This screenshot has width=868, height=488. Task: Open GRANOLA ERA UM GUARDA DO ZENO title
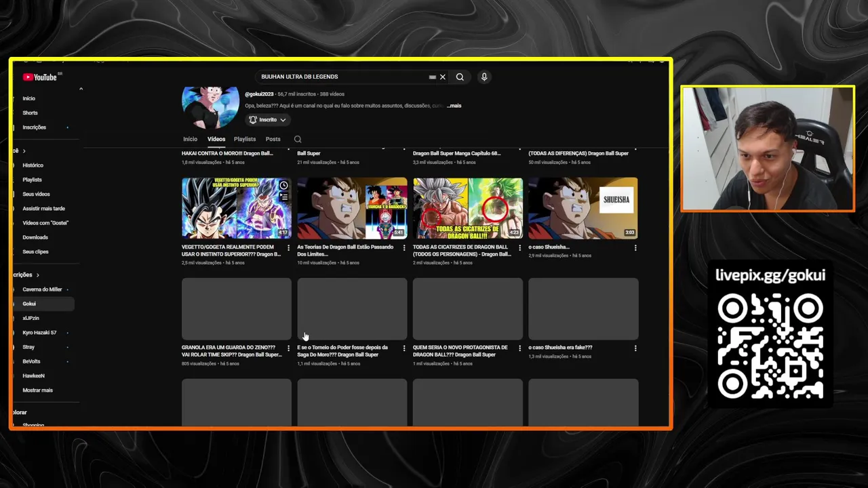click(232, 351)
